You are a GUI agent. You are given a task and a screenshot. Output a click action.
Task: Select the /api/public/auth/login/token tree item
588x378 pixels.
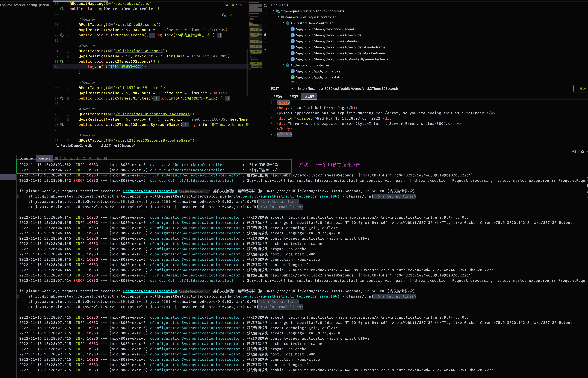click(x=319, y=71)
